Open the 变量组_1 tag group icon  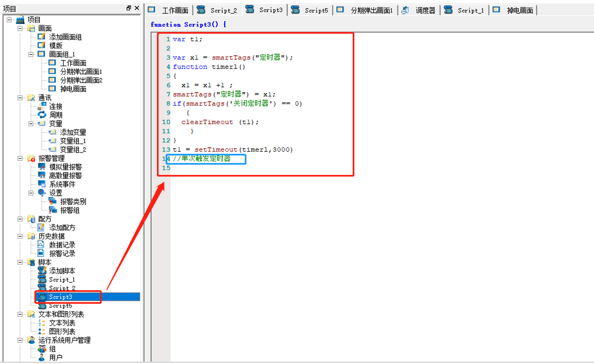click(52, 141)
